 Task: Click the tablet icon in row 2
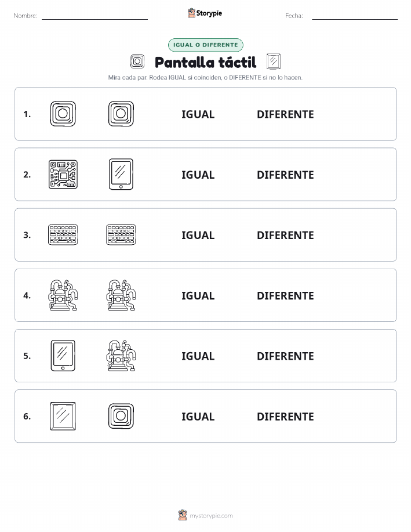coord(121,175)
